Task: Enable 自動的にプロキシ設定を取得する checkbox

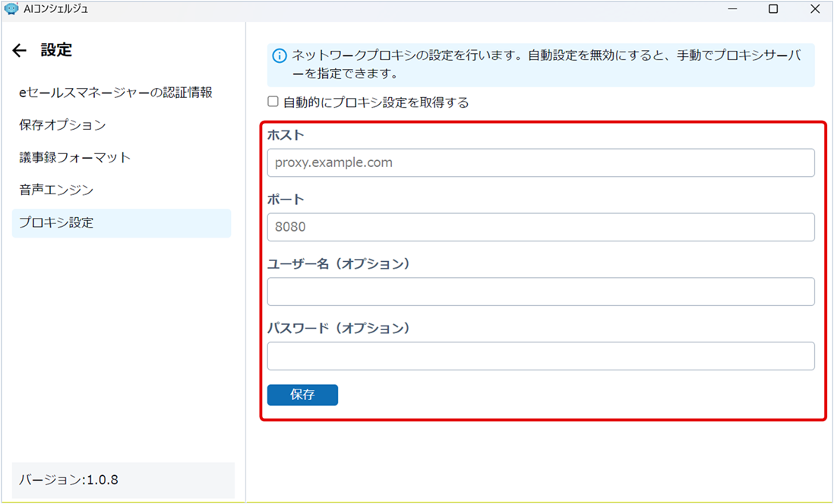Action: 273,102
